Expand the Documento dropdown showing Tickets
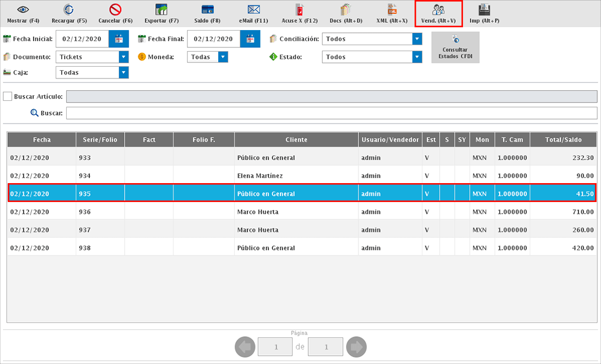 pos(124,57)
